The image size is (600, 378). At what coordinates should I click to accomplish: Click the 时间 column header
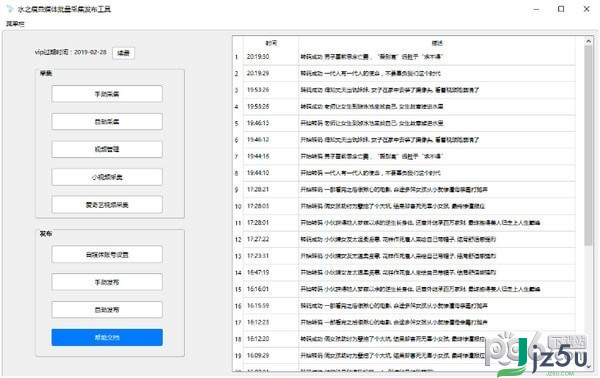271,43
